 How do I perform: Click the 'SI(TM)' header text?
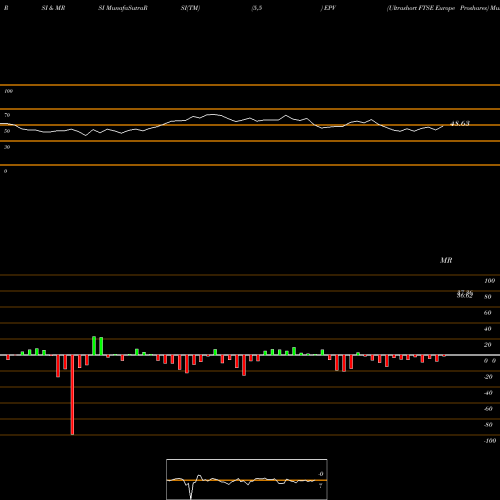[x=190, y=8]
